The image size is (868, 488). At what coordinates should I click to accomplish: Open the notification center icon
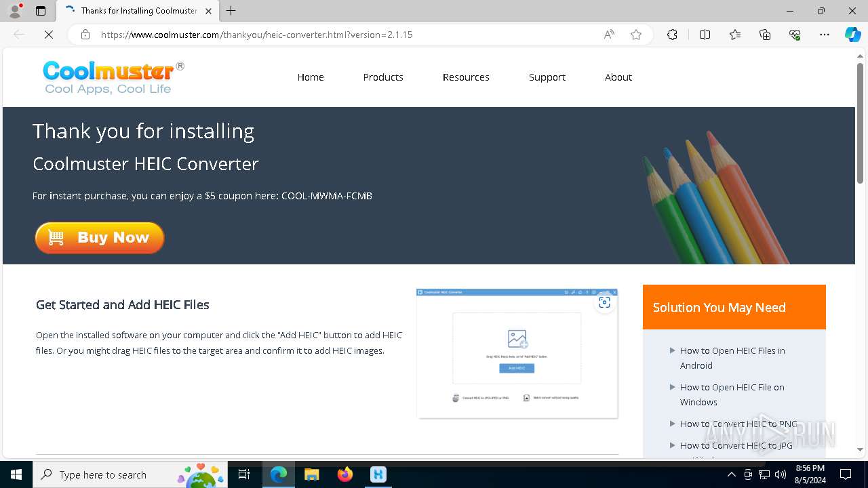(x=846, y=474)
